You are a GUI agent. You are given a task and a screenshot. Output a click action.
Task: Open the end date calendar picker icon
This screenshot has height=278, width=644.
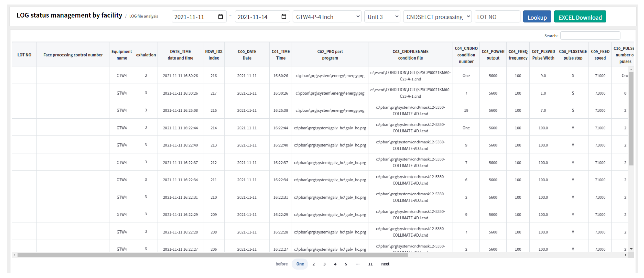coord(283,17)
